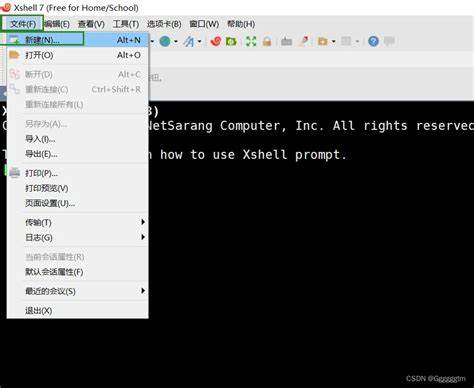Expand the 日志(G) submenu

click(77, 238)
